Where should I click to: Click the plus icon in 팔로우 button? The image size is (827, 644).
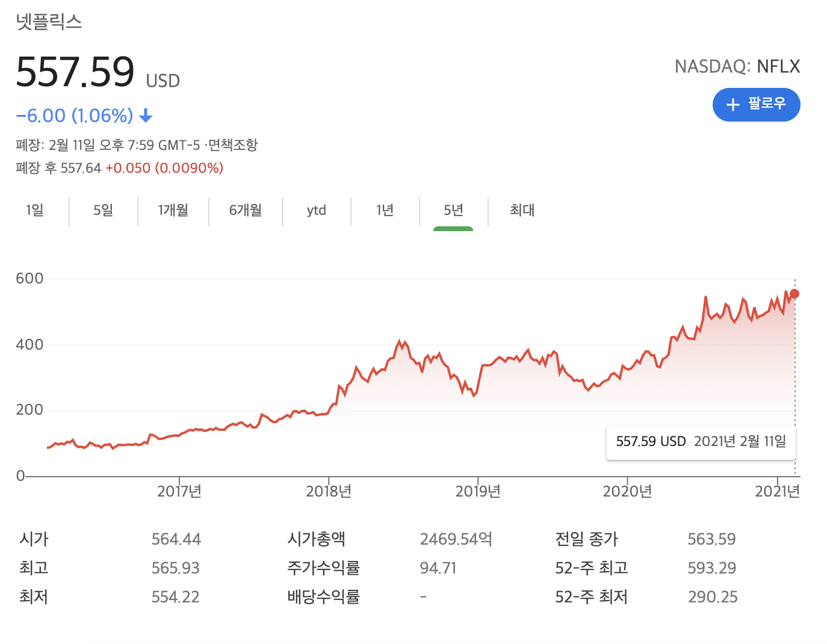click(x=733, y=105)
